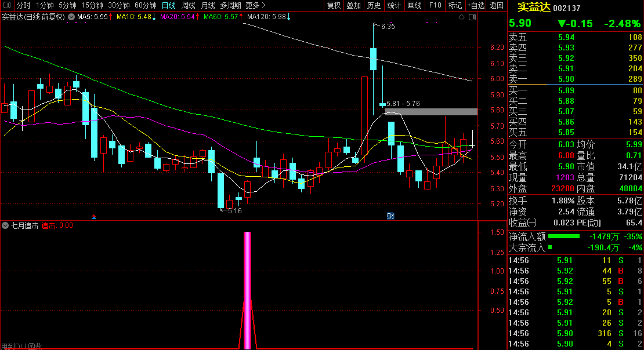Image resolution: width=644 pixels, height=350 pixels.
Task: Open the 标记 mark tool
Action: pyautogui.click(x=455, y=5)
